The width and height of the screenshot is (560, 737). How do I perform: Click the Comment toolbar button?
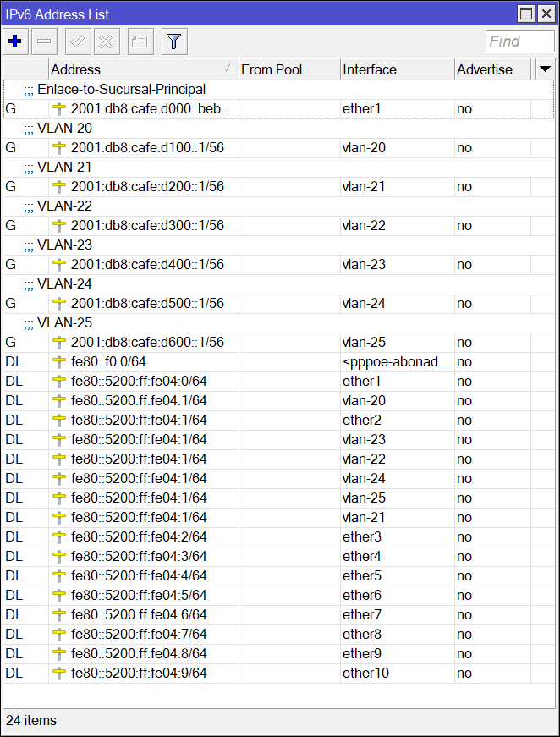[x=140, y=41]
